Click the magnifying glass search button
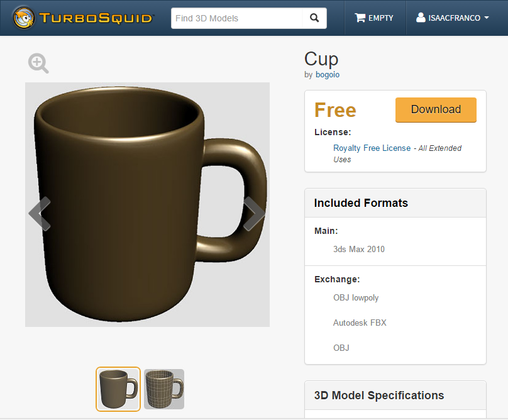508x420 pixels. pos(314,18)
